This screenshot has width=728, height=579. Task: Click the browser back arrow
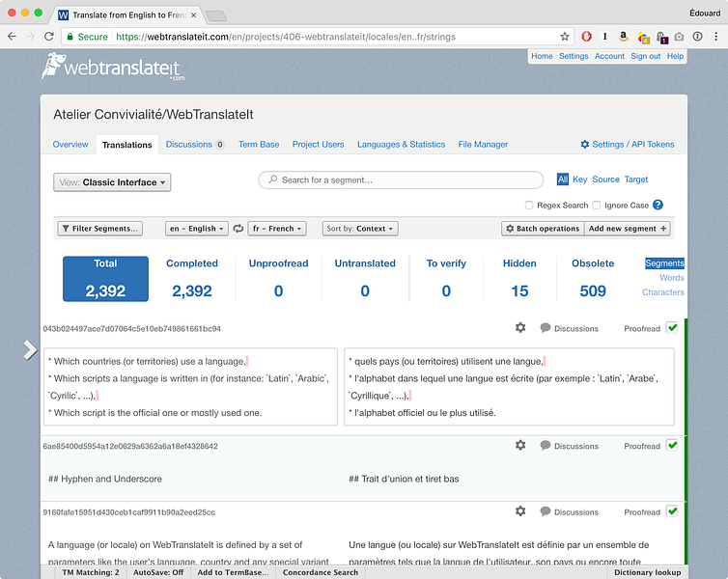[13, 37]
